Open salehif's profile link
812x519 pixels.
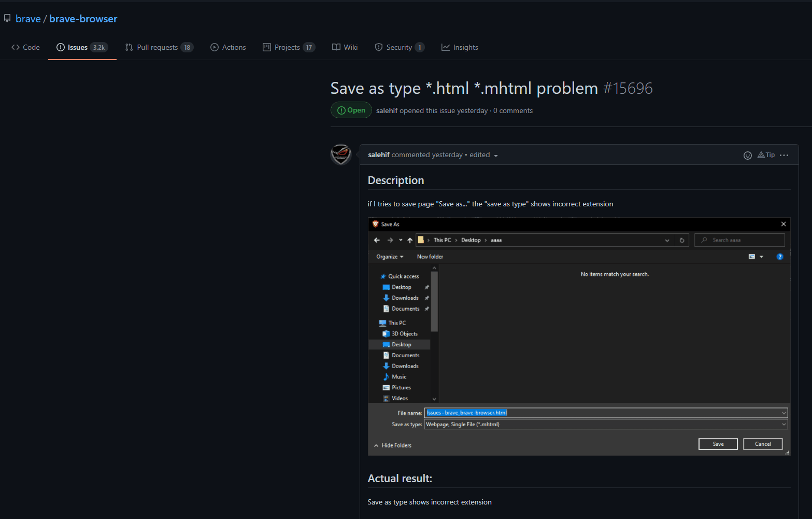tap(379, 155)
